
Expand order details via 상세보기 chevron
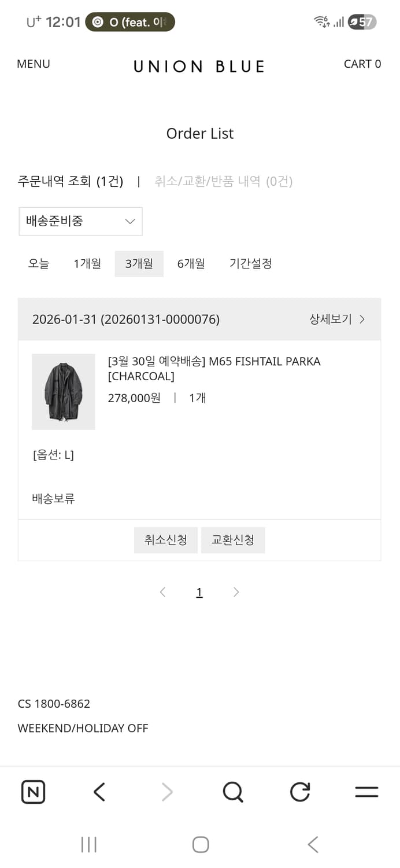[x=337, y=319]
